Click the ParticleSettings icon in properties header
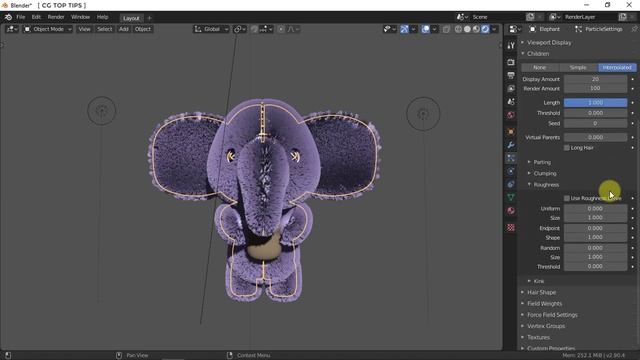This screenshot has width=640, height=360. [578, 29]
